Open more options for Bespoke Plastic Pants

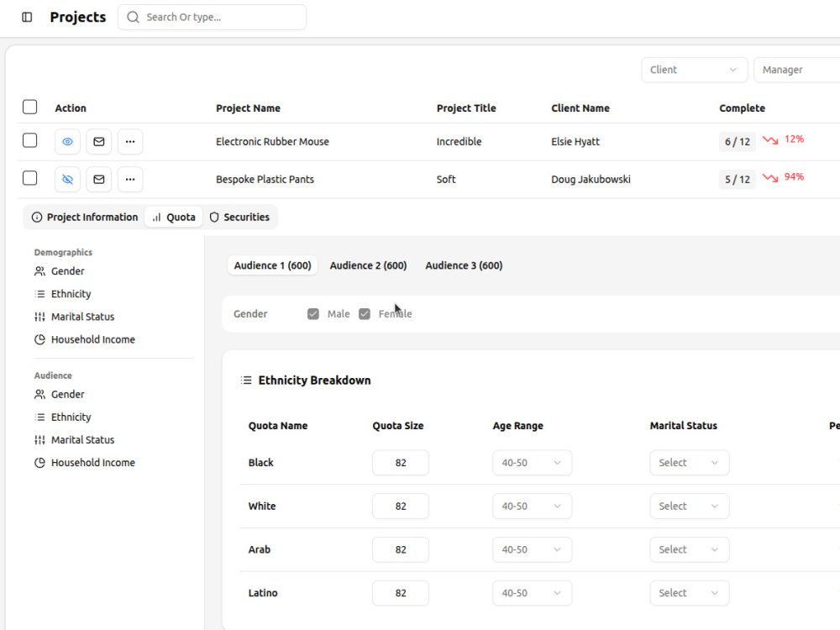(x=130, y=179)
